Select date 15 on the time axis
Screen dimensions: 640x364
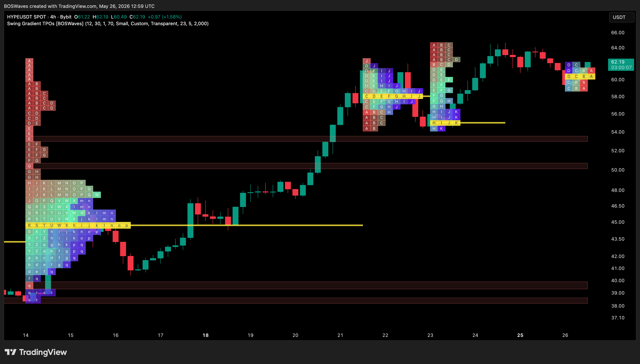point(70,335)
